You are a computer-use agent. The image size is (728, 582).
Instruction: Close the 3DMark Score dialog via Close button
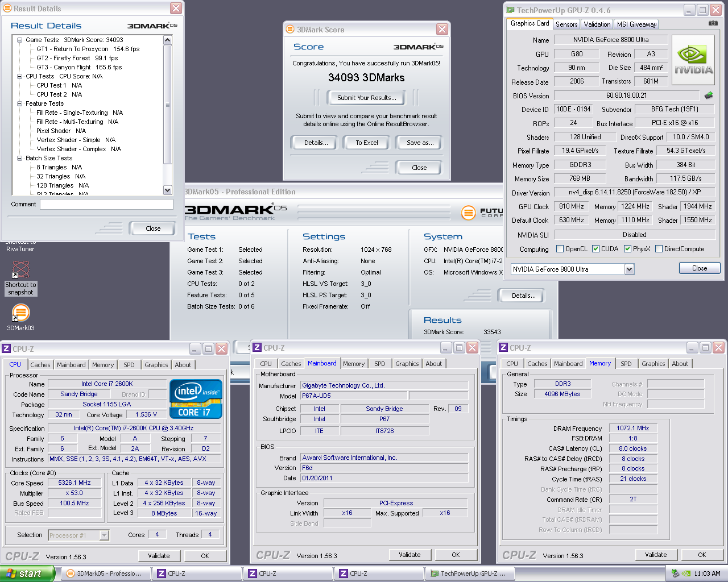(x=419, y=168)
